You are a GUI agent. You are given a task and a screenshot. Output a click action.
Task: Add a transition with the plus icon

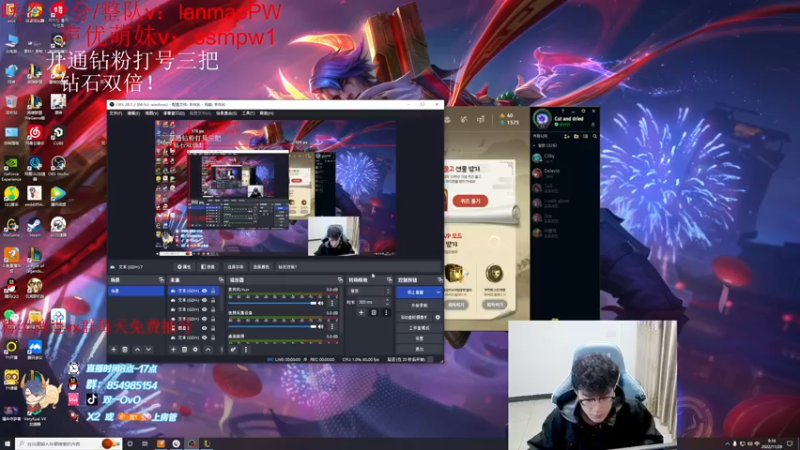(x=361, y=312)
